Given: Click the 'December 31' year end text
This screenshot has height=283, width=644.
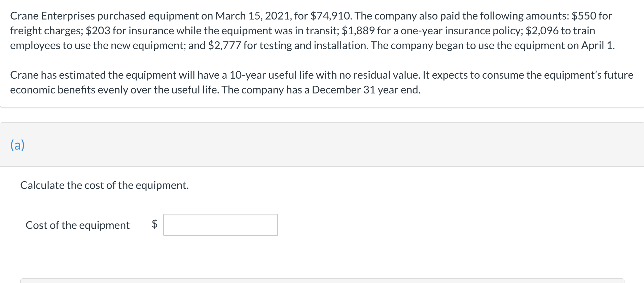Looking at the screenshot, I should 343,90.
